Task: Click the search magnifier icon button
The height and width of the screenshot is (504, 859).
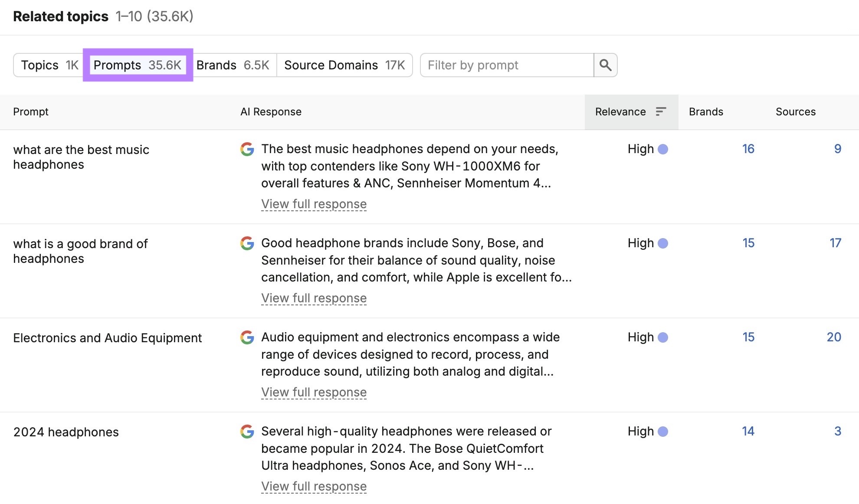Action: 606,65
